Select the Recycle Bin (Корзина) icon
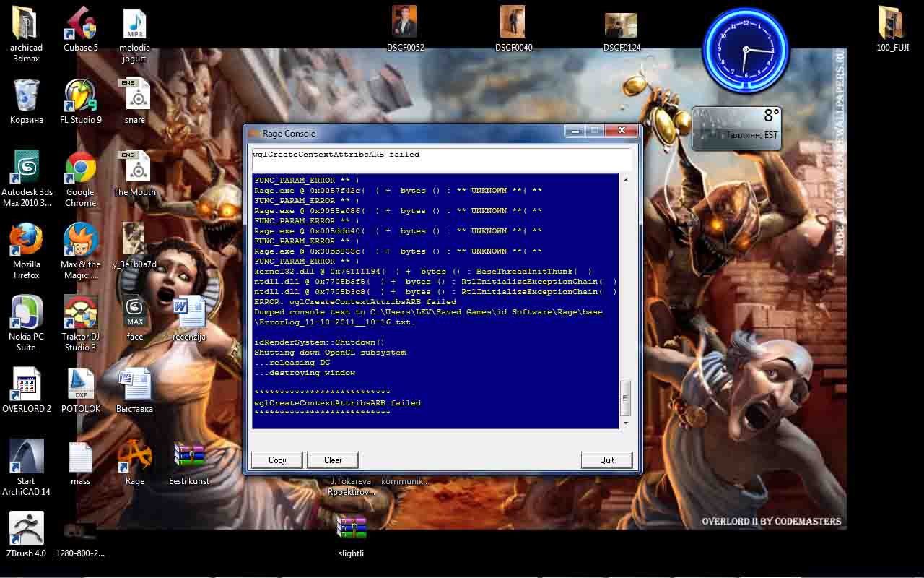924x578 pixels. click(x=27, y=96)
